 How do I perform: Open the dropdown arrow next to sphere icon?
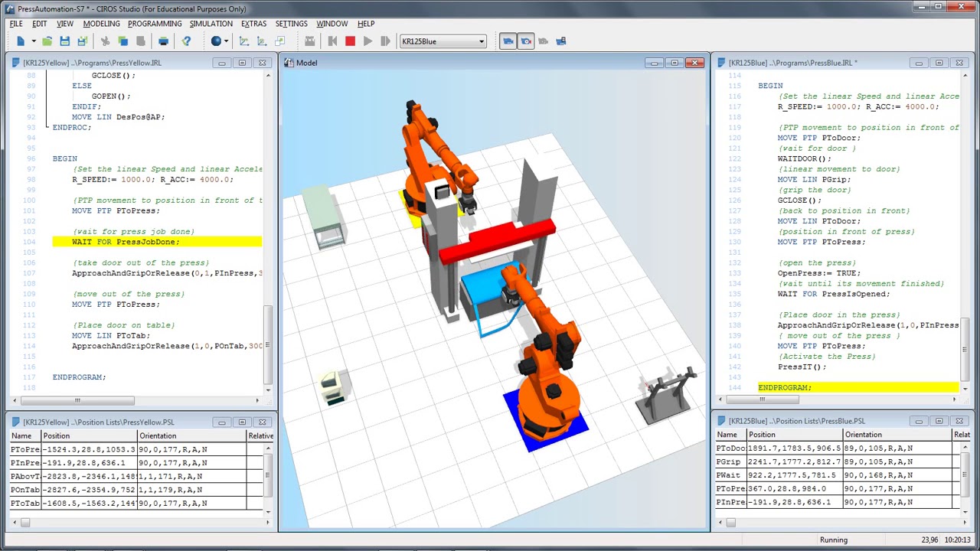pyautogui.click(x=227, y=41)
